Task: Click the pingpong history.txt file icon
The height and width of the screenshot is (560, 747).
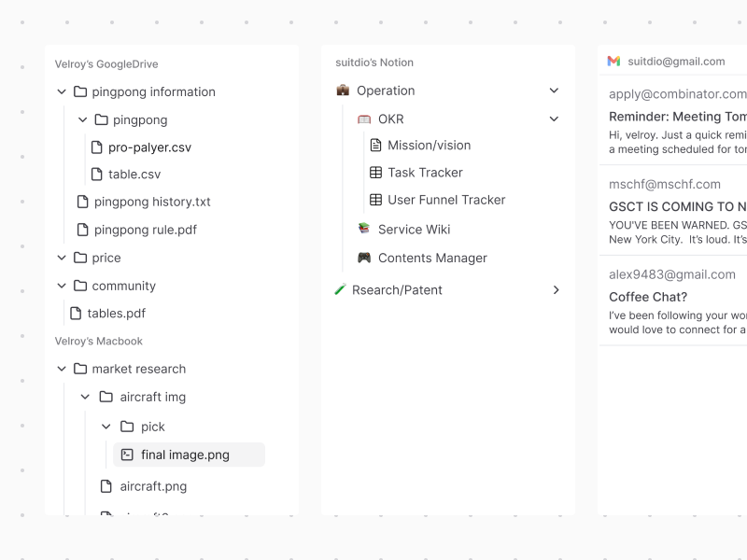Action: point(82,202)
